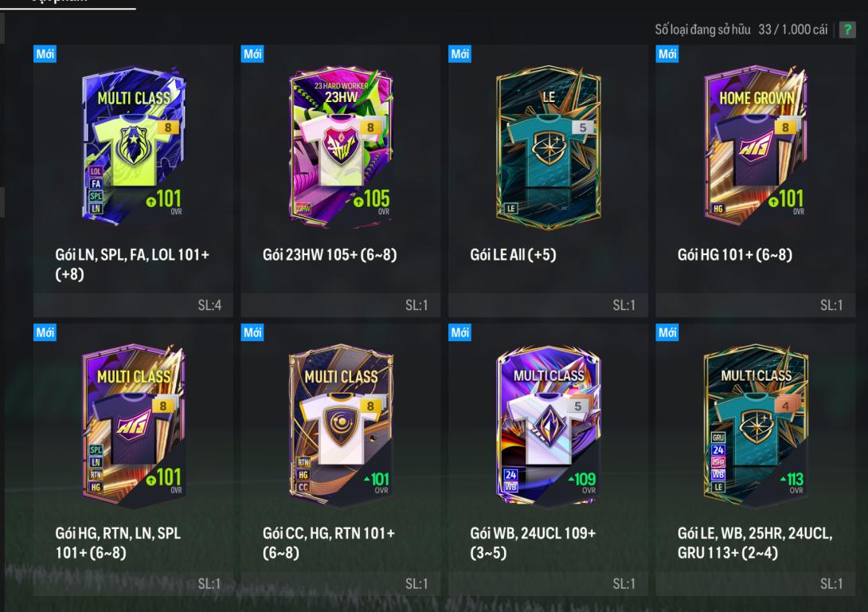This screenshot has height=612, width=868.
Task: Open the 23HW Hard Worker pack card
Action: [341, 147]
